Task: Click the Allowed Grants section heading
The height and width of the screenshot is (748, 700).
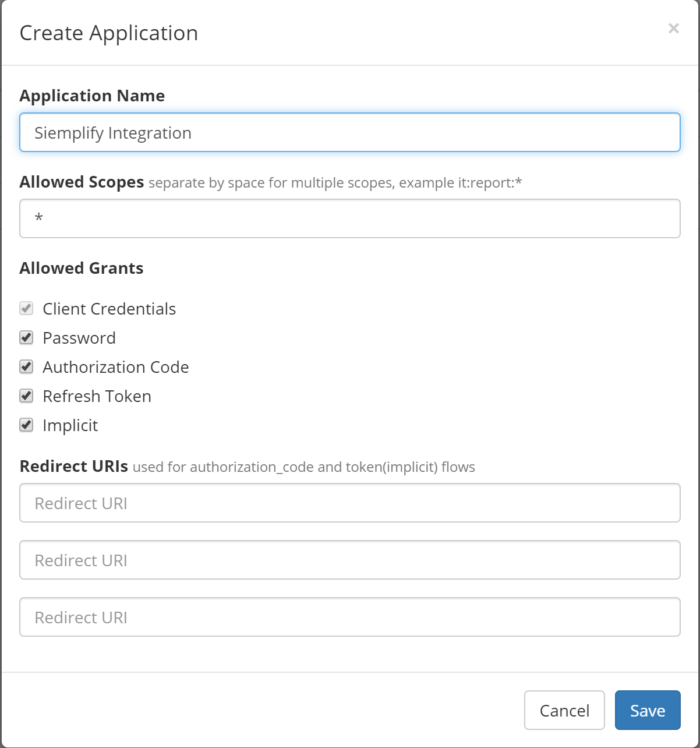Action: (82, 268)
